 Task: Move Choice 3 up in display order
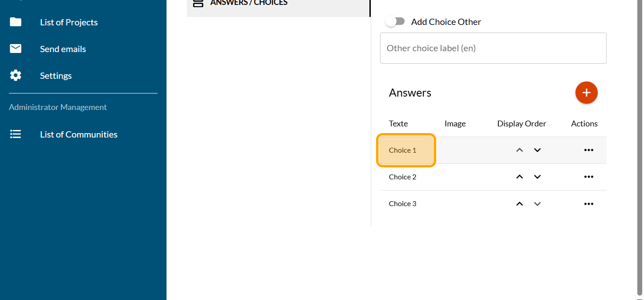[519, 204]
